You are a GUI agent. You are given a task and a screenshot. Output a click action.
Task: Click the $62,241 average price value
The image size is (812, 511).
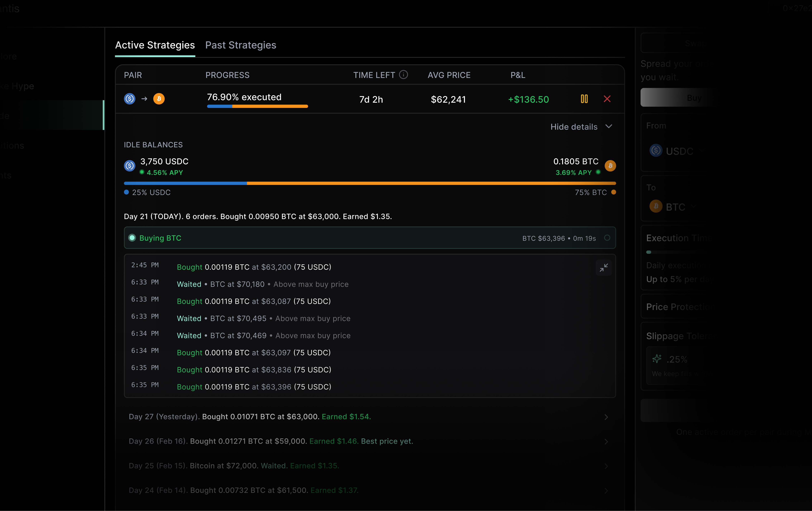pos(448,99)
